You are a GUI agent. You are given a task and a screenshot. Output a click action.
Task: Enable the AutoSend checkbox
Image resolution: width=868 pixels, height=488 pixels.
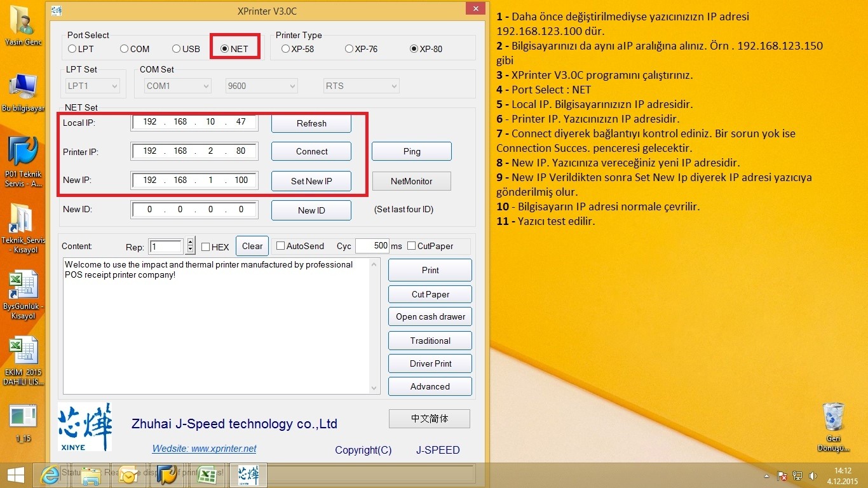(300, 246)
